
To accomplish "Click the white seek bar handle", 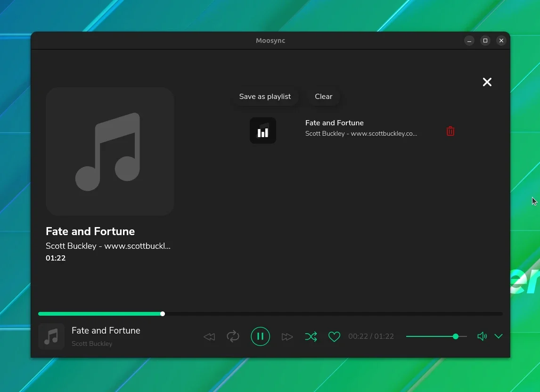I will [163, 314].
